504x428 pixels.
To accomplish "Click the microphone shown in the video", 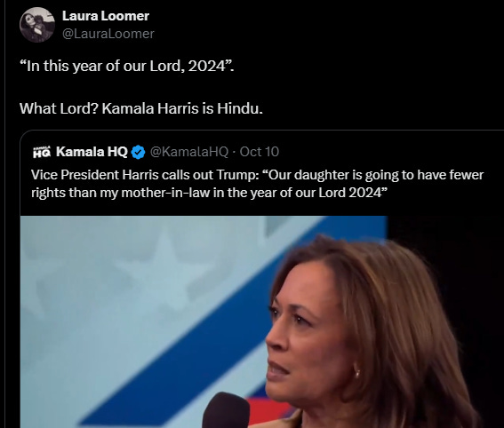I will pyautogui.click(x=226, y=410).
